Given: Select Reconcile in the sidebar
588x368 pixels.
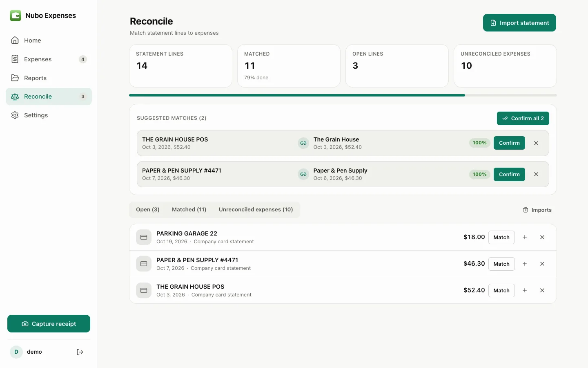Looking at the screenshot, I should (49, 96).
